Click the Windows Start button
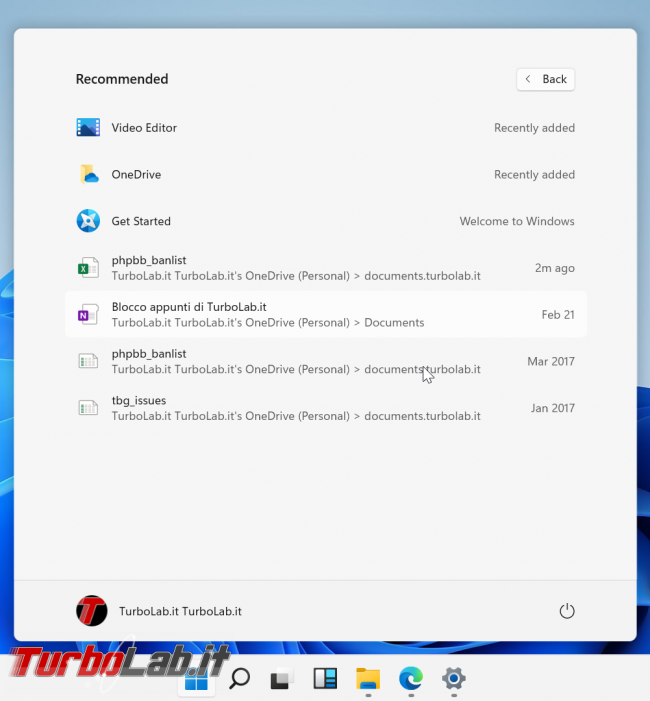The height and width of the screenshot is (701, 650). click(x=196, y=681)
